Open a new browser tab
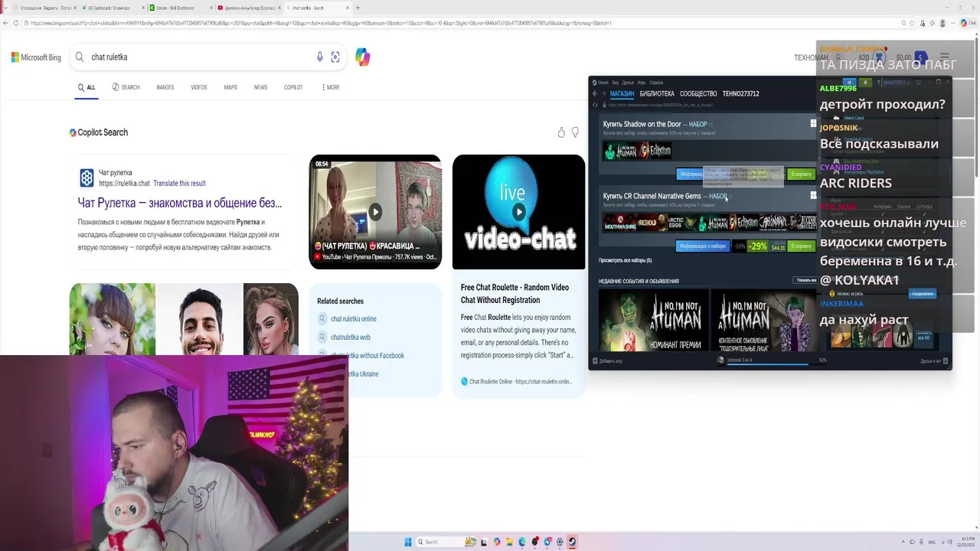 (358, 8)
